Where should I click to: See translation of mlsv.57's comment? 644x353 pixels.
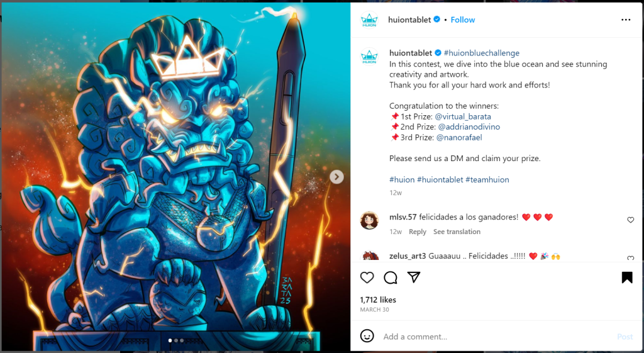pyautogui.click(x=457, y=232)
